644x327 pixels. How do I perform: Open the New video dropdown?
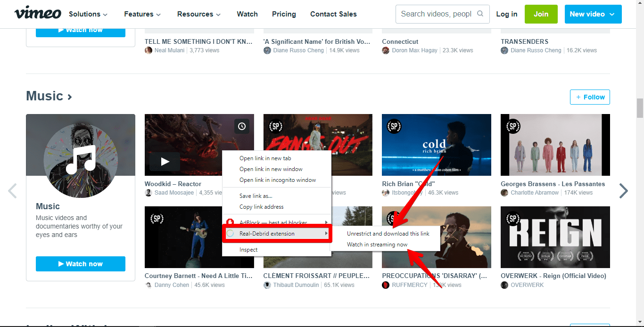pos(593,14)
